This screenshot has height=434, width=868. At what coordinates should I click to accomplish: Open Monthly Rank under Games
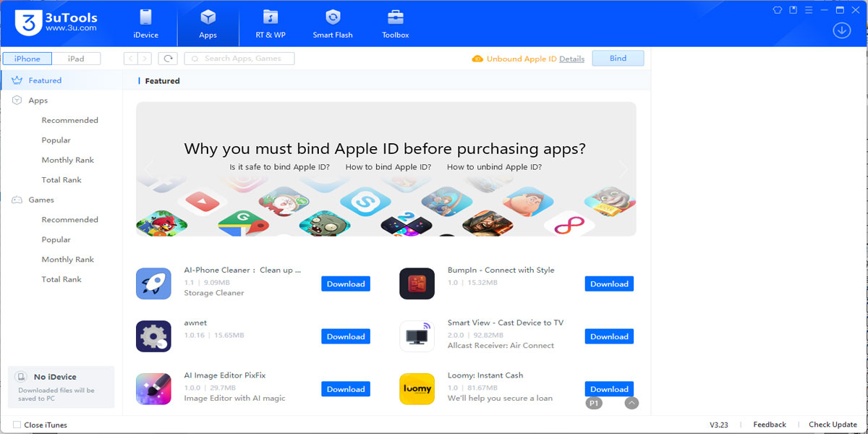point(67,260)
